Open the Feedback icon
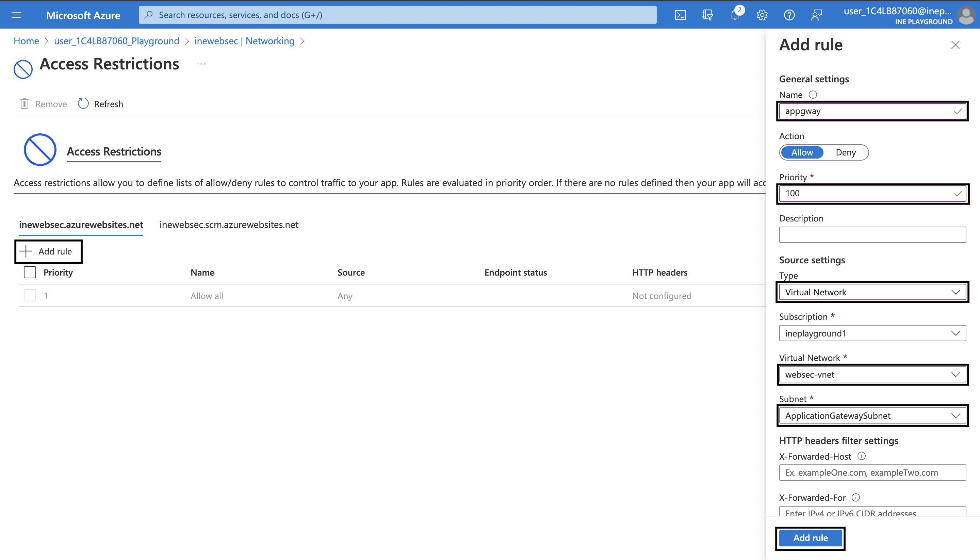 click(x=816, y=15)
